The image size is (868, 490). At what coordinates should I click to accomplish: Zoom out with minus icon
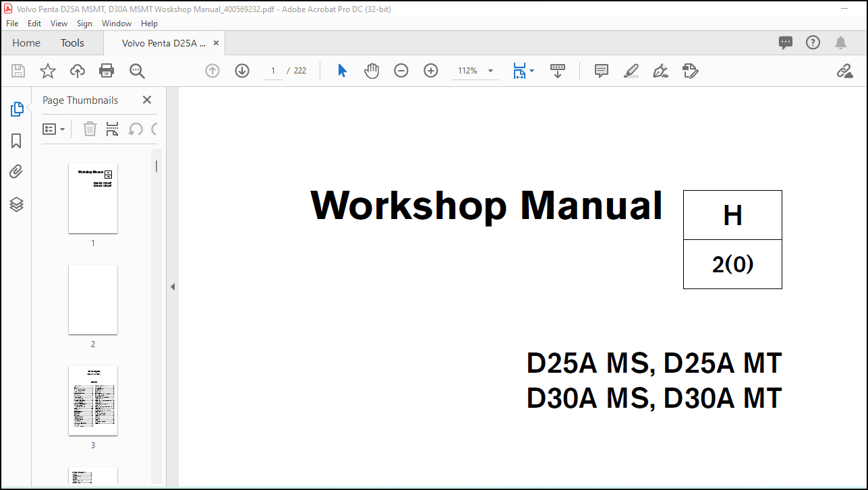pyautogui.click(x=401, y=71)
